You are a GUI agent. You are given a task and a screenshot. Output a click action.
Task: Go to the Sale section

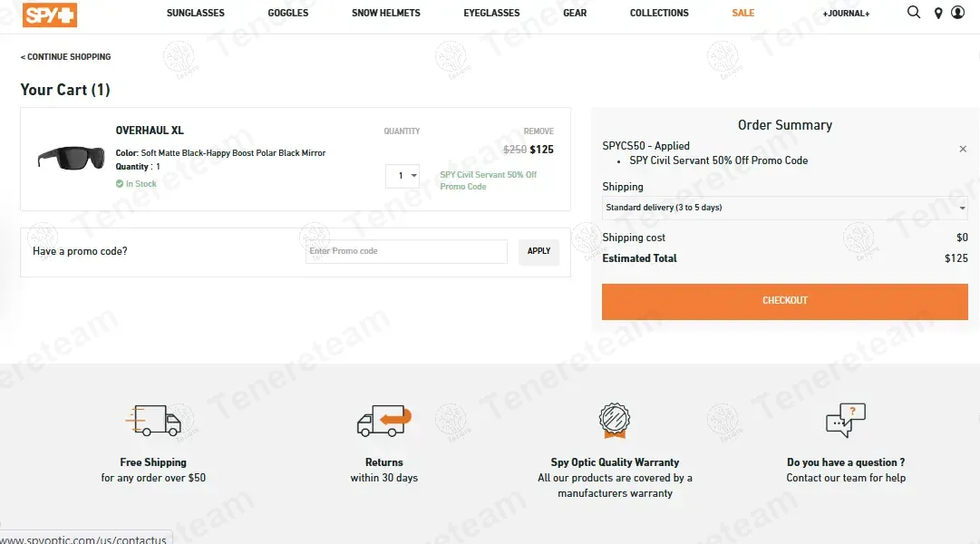743,13
